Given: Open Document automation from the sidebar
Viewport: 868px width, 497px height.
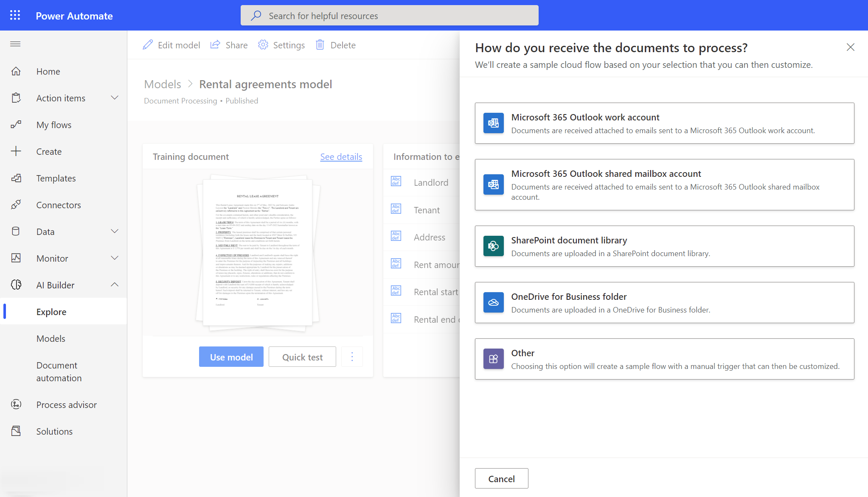Looking at the screenshot, I should pos(59,371).
